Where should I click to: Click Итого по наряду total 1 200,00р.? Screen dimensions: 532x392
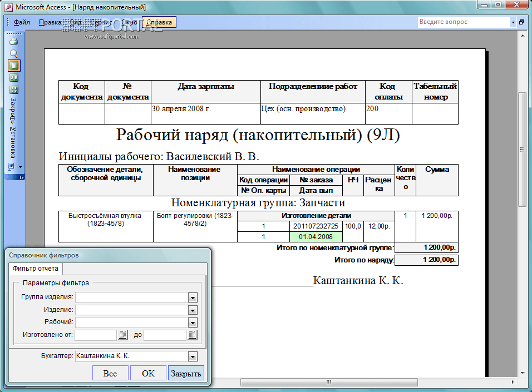pos(426,260)
